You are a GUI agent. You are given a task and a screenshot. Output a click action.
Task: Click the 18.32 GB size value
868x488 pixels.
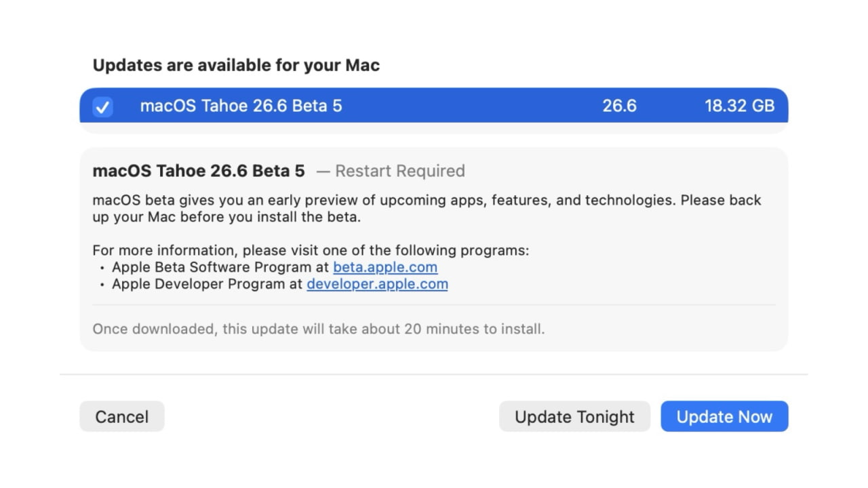pos(739,106)
